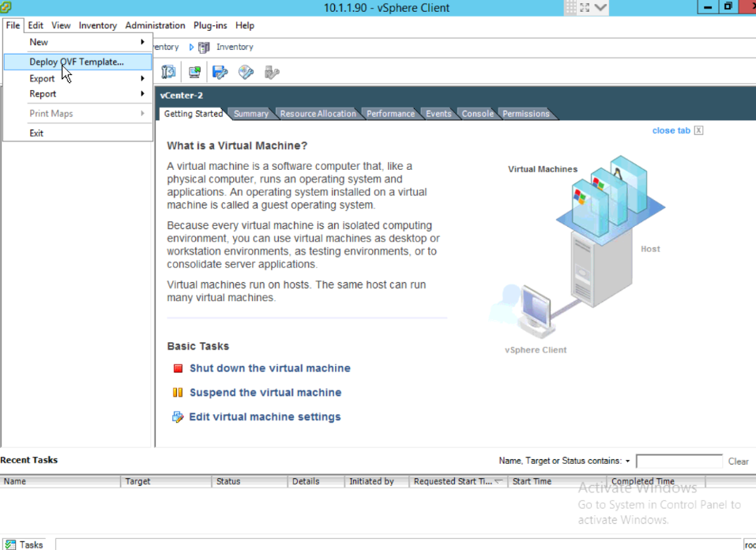This screenshot has height=550, width=756.
Task: Open the New submenu arrow
Action: [142, 42]
